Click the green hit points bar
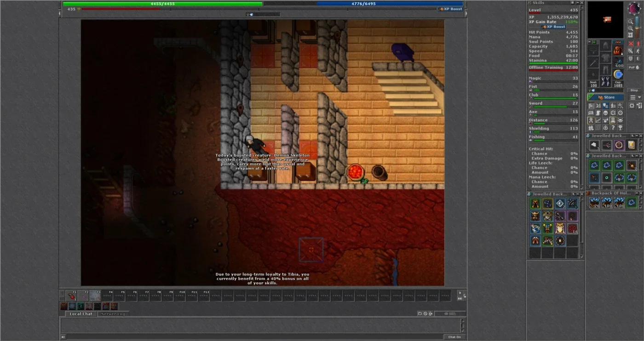644x341 pixels. (x=162, y=4)
